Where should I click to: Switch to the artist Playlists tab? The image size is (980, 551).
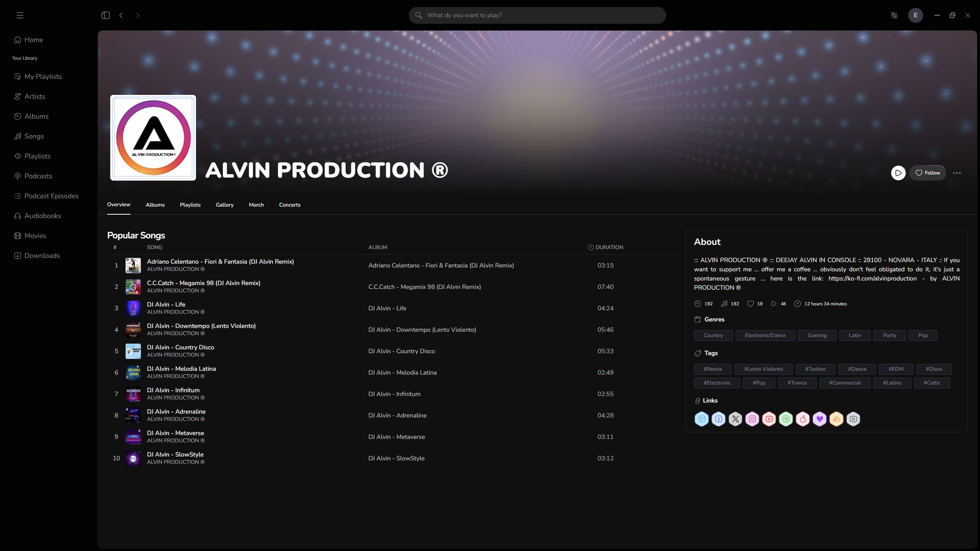(190, 205)
